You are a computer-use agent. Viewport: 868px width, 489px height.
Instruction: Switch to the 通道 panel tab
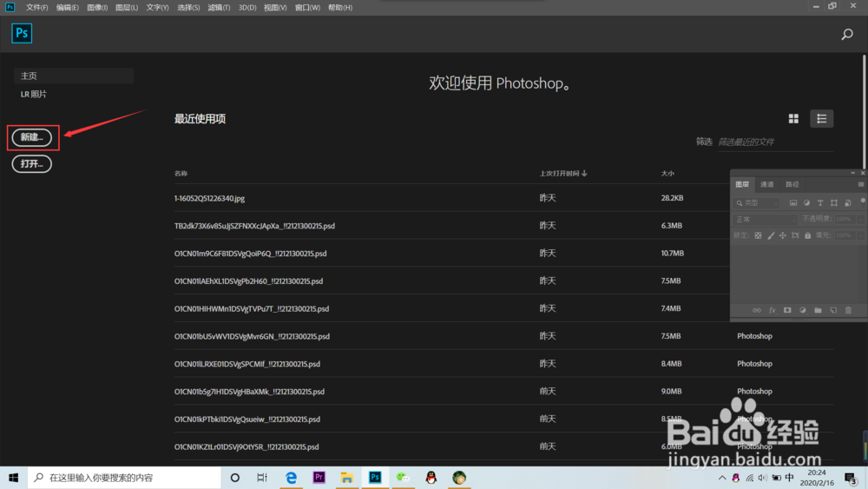pos(767,184)
